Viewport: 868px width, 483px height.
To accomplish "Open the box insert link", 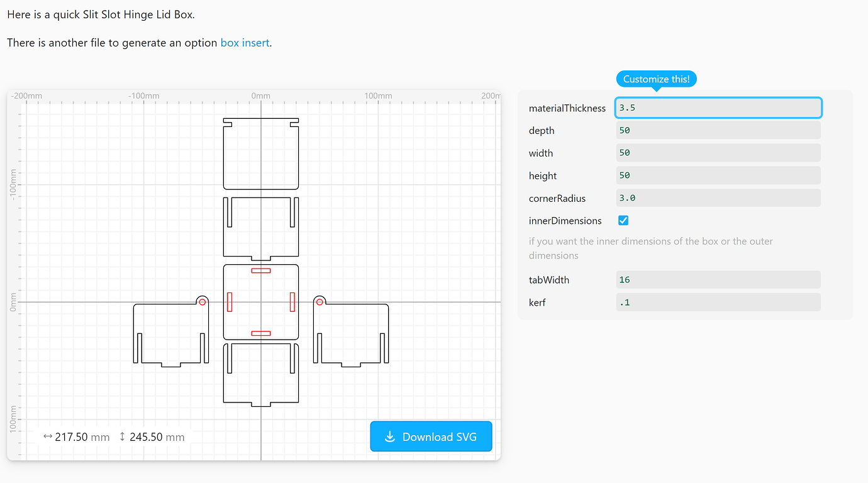I will [x=245, y=42].
